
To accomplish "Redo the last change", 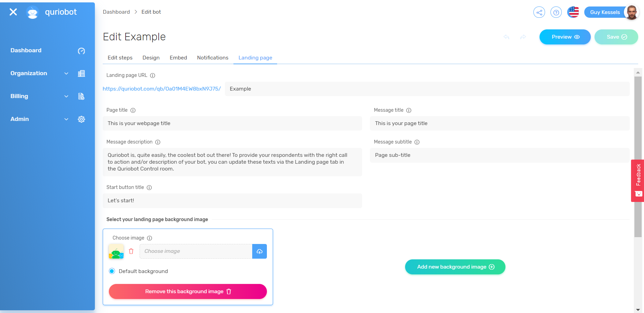I will [x=523, y=37].
